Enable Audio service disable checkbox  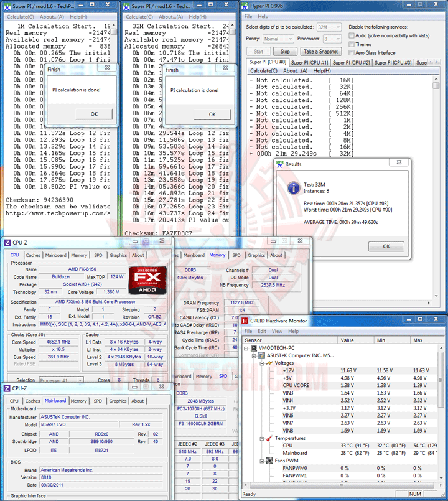click(352, 35)
